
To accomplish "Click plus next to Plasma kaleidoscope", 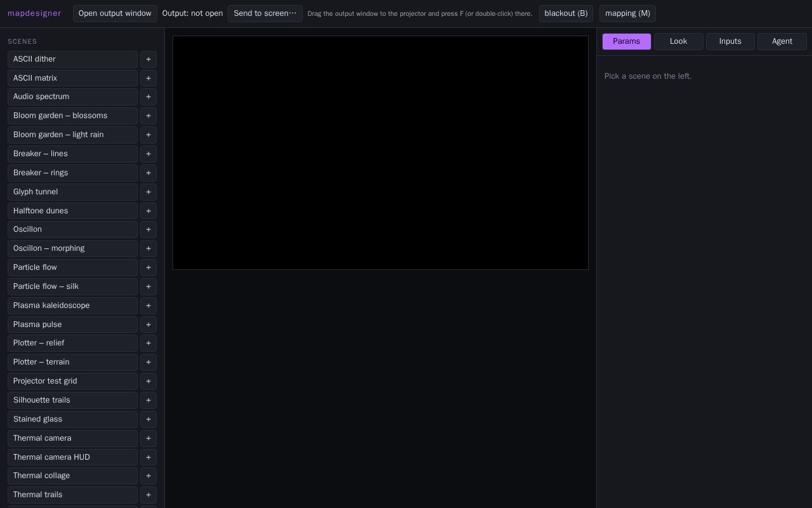I will click(148, 305).
